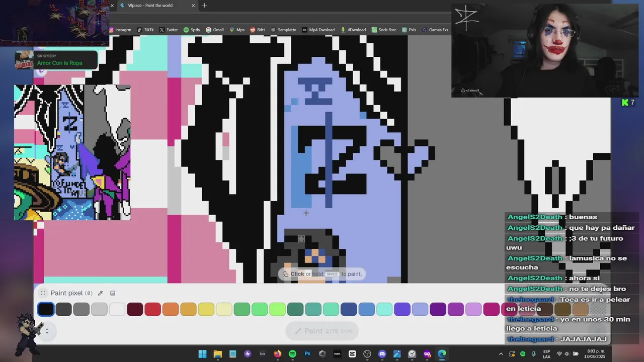
Task: Open Discord from the taskbar
Action: 382,354
